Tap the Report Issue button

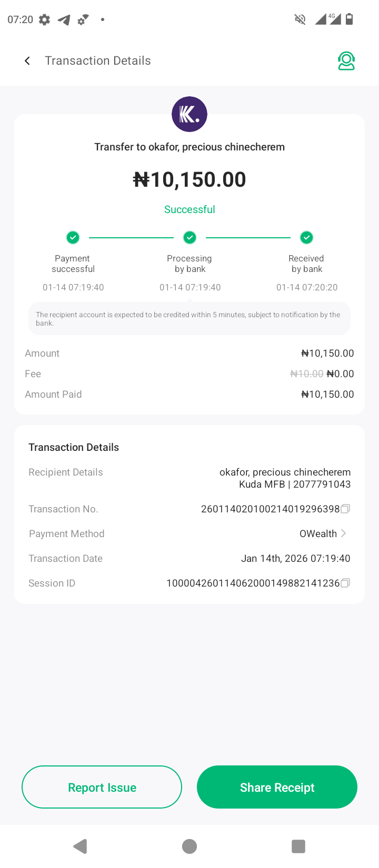(102, 787)
